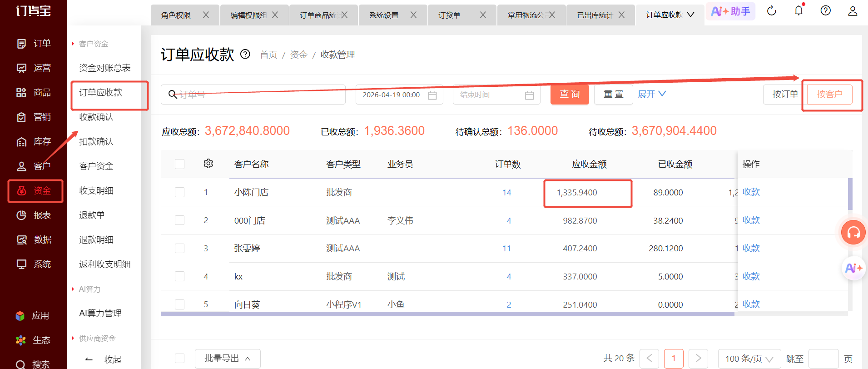Open the 报表 sidebar menu
The image size is (868, 369).
tap(34, 215)
